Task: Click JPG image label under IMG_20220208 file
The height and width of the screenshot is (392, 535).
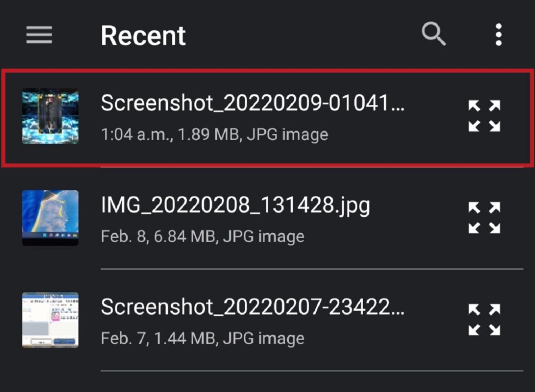Action: pos(264,236)
